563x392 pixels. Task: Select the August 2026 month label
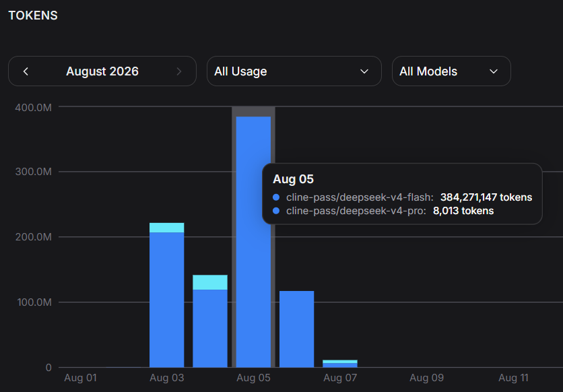tap(102, 71)
